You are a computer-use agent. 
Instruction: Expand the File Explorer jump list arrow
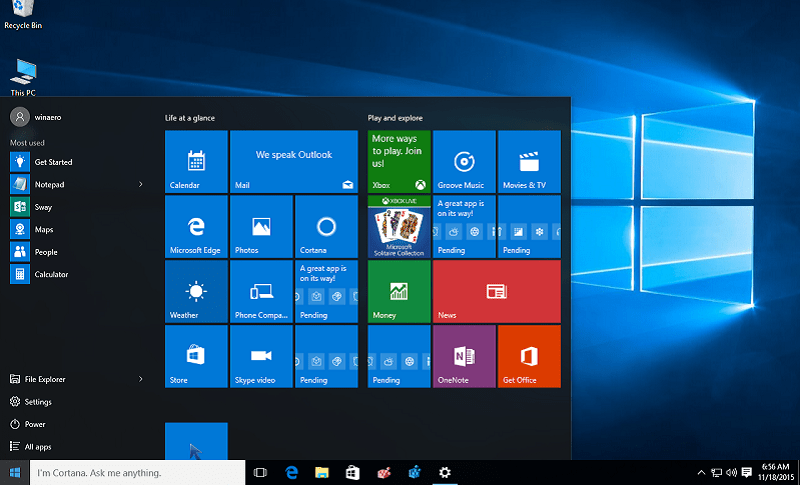140,379
